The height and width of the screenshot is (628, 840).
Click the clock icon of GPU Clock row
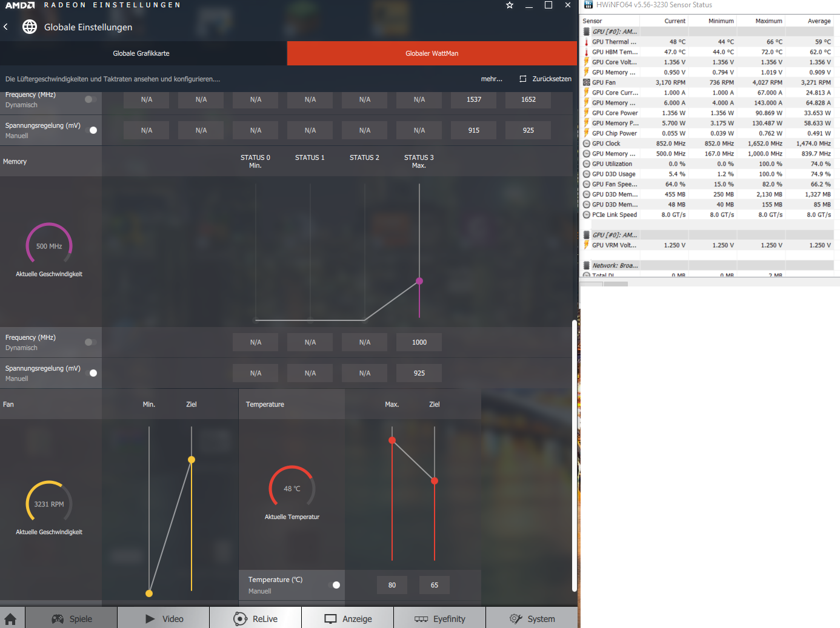(586, 144)
